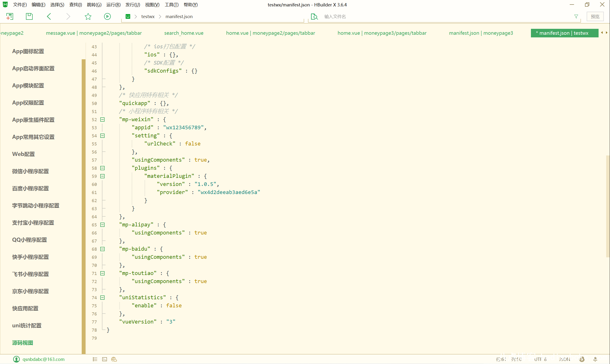Click the file search magnifier icon

pos(314,16)
